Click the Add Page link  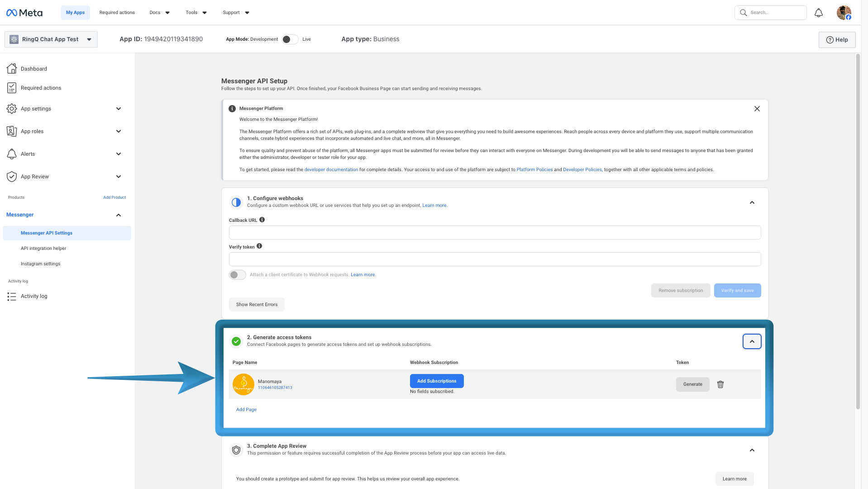pyautogui.click(x=246, y=409)
